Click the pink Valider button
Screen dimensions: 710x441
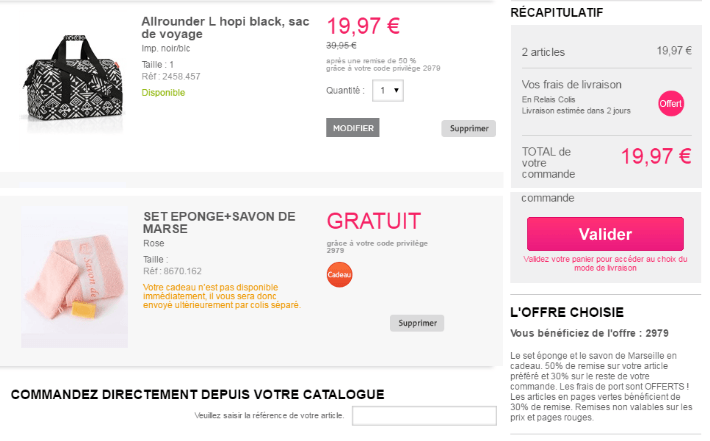click(605, 234)
